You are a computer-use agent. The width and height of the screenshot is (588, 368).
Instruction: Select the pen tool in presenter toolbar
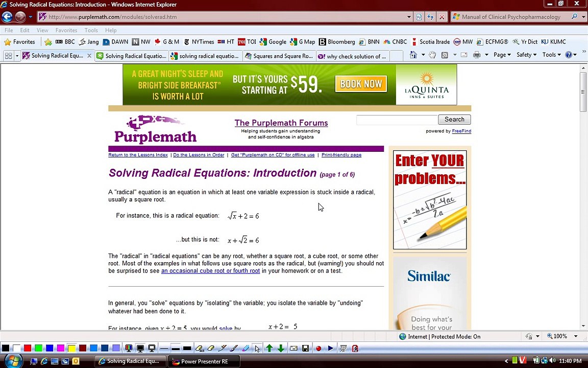[223, 349]
